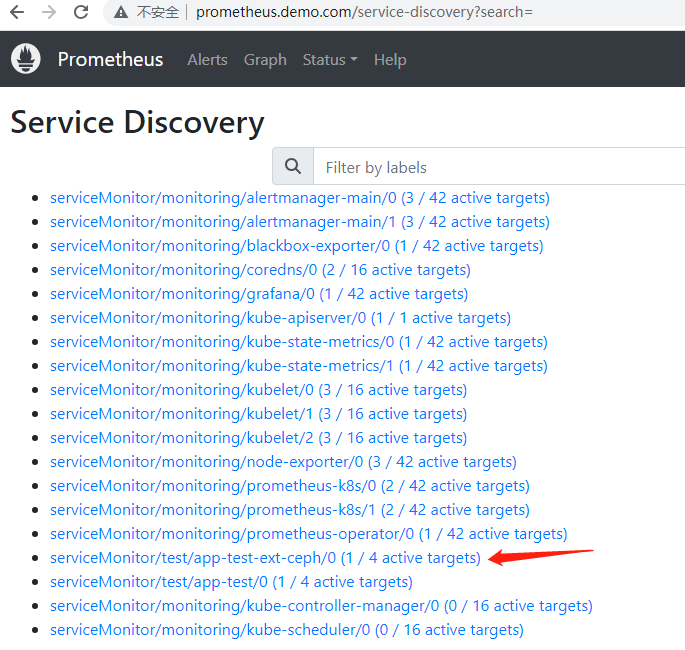Reload the page with the refresh icon

point(81,12)
